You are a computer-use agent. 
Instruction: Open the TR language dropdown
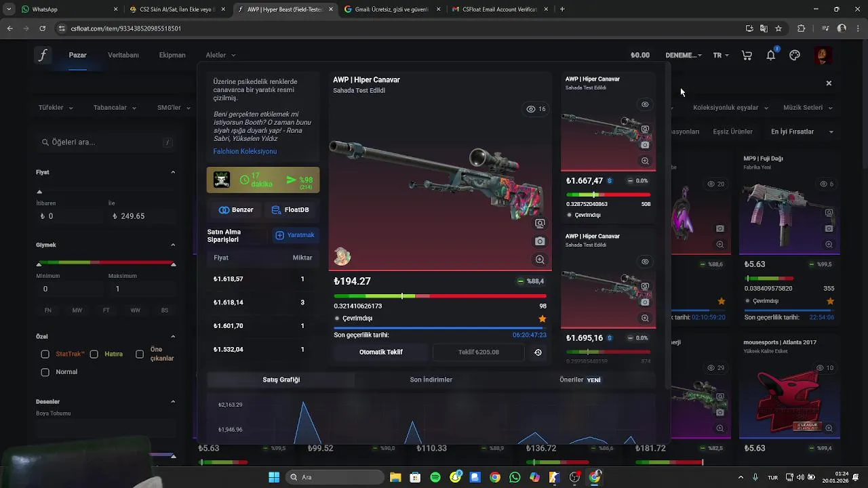click(x=721, y=55)
